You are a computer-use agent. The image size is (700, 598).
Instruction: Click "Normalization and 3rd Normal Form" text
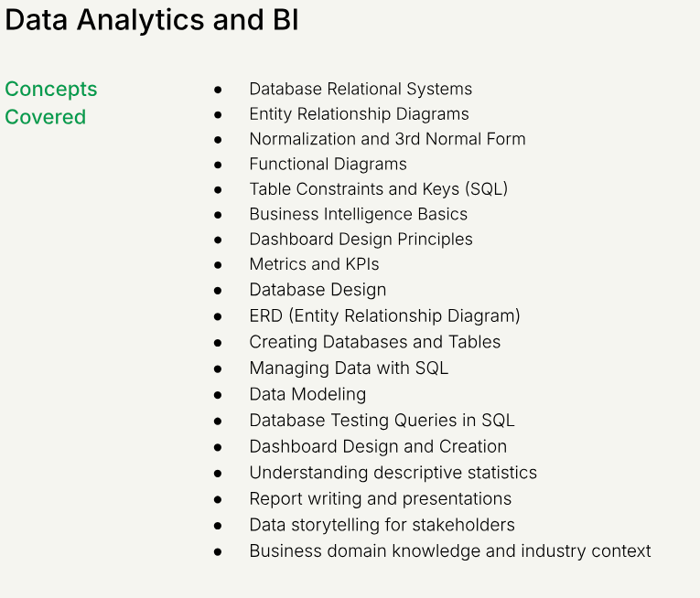(387, 139)
